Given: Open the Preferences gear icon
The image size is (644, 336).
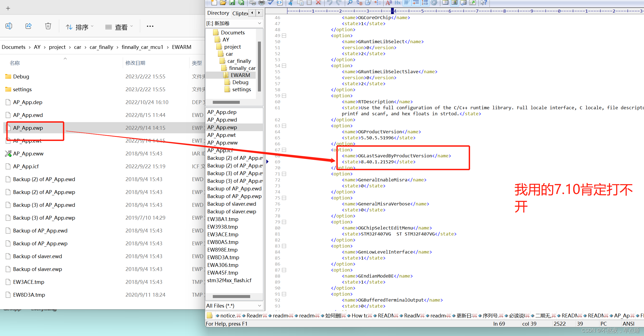Looking at the screenshot, I should coord(434,3).
